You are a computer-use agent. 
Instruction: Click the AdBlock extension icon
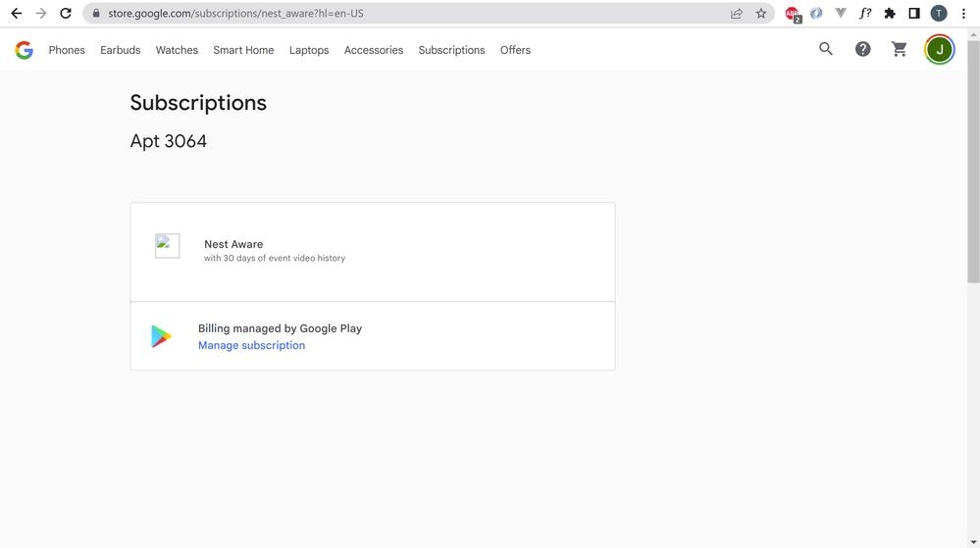(x=793, y=14)
